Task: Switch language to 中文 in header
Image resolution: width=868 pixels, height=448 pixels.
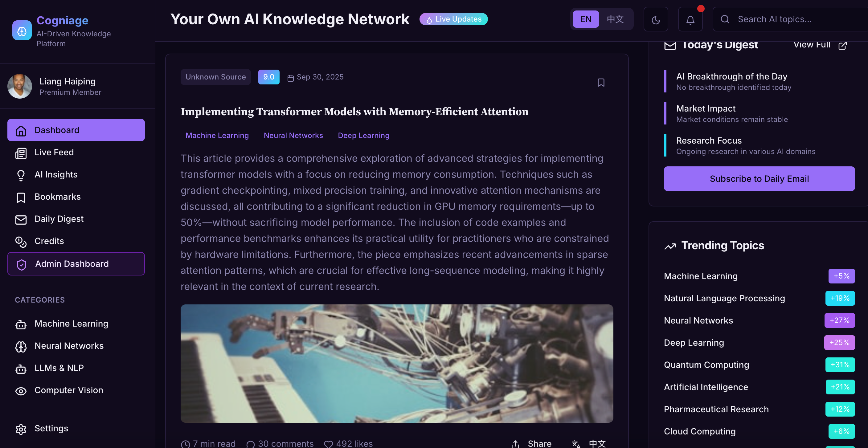Action: 615,19
